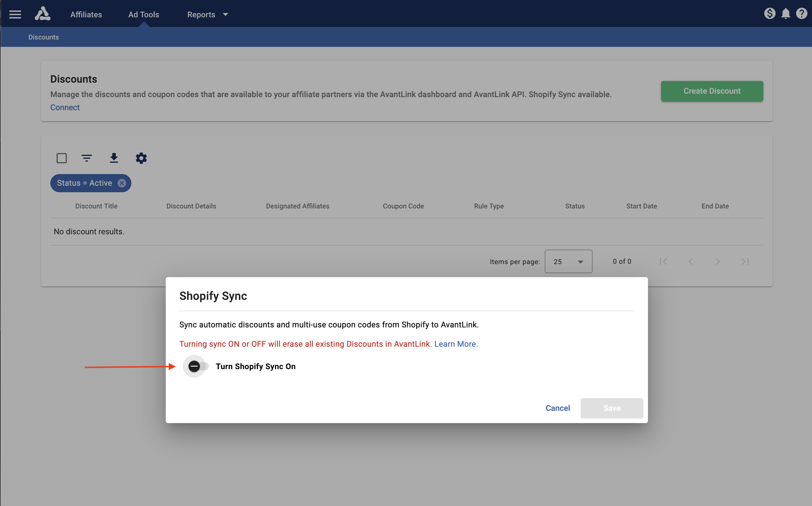Download the discounts list

114,158
